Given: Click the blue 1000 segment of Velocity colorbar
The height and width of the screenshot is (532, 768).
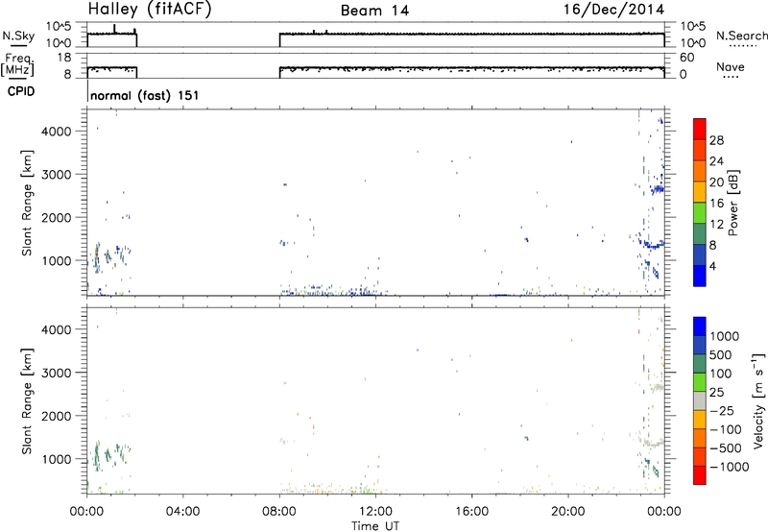Looking at the screenshot, I should tap(700, 326).
